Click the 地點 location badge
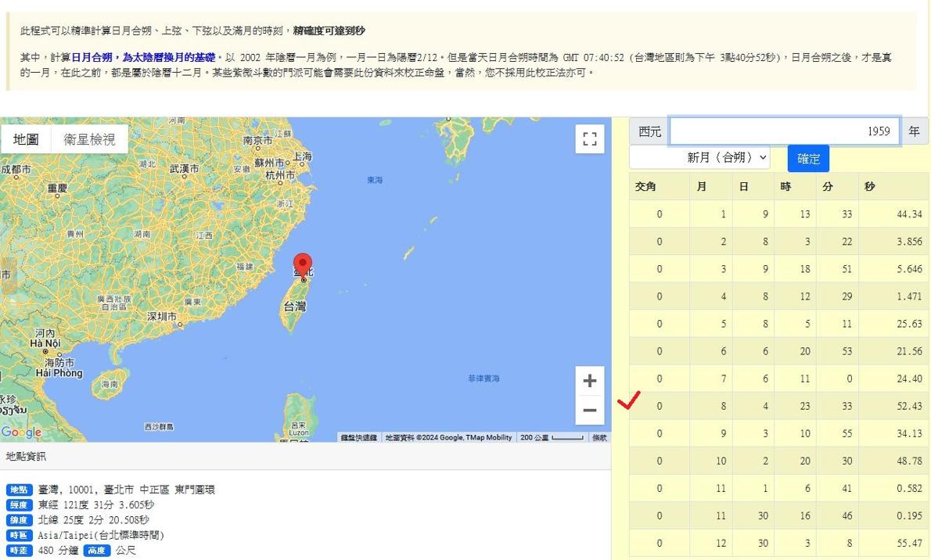This screenshot has width=931, height=560. click(x=19, y=490)
